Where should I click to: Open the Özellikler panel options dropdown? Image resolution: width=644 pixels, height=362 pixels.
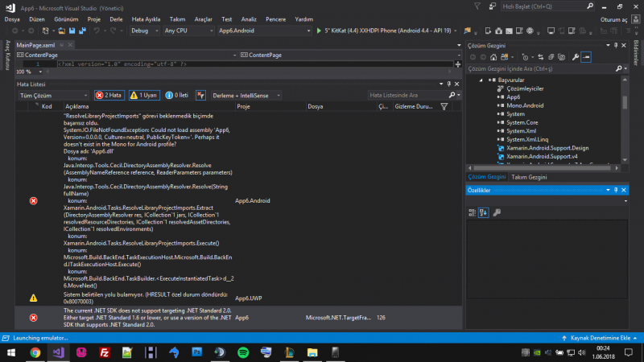(x=608, y=191)
